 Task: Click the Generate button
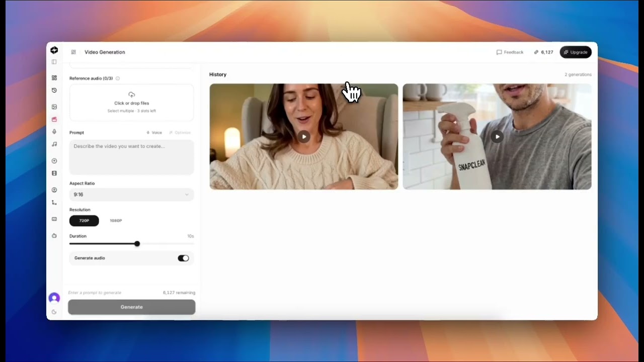click(x=132, y=307)
